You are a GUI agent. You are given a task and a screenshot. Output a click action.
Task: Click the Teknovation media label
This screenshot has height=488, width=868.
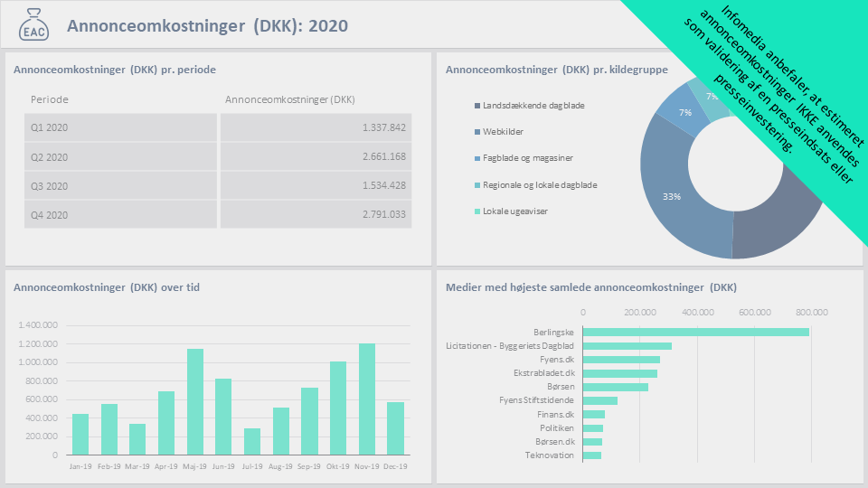pos(550,455)
